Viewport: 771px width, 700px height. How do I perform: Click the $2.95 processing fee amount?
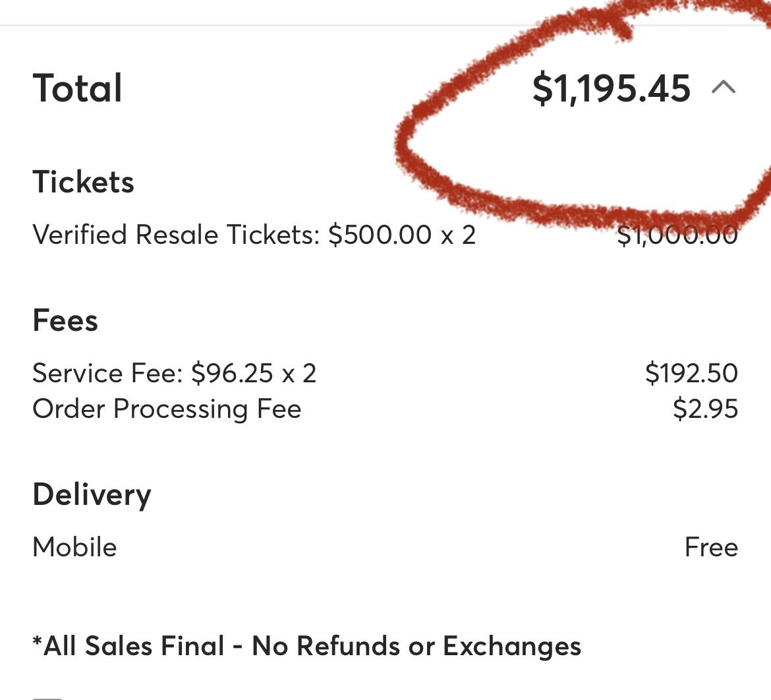coord(705,409)
